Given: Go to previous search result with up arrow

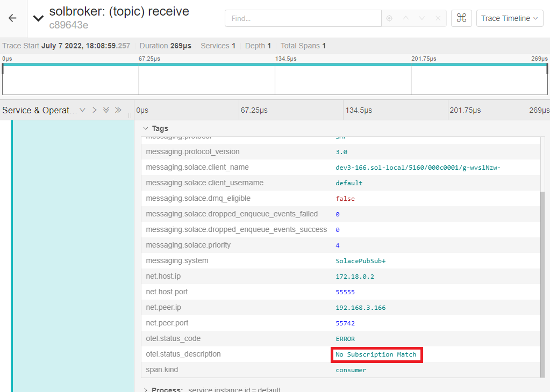Looking at the screenshot, I should (x=406, y=18).
